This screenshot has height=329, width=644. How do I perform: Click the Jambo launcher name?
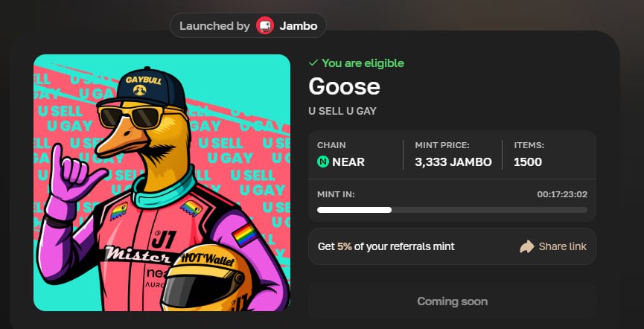tap(299, 26)
